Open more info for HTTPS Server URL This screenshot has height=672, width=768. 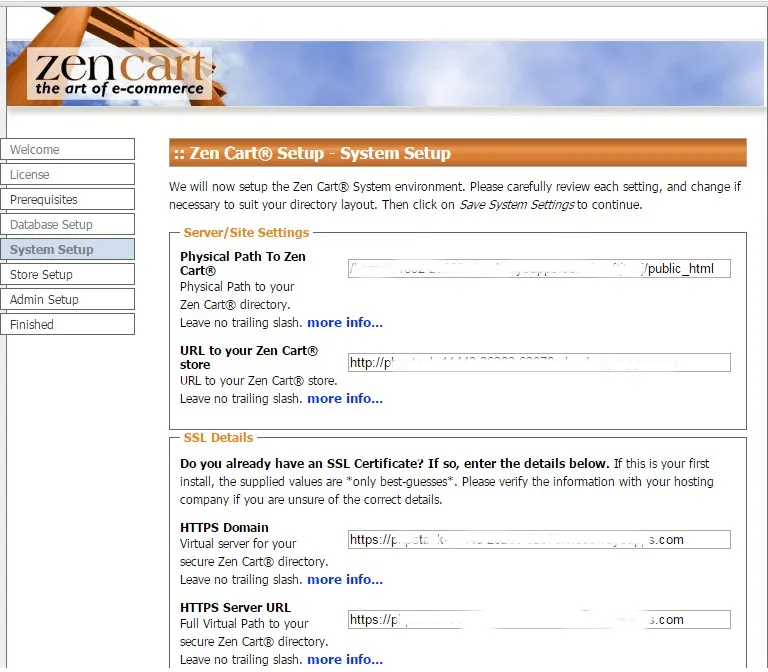345,659
